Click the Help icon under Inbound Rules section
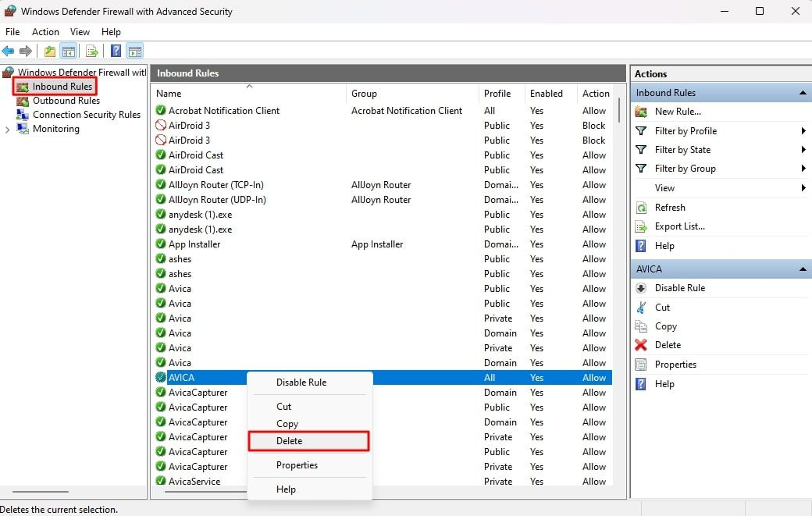Viewport: 812px width, 516px height. [x=641, y=245]
